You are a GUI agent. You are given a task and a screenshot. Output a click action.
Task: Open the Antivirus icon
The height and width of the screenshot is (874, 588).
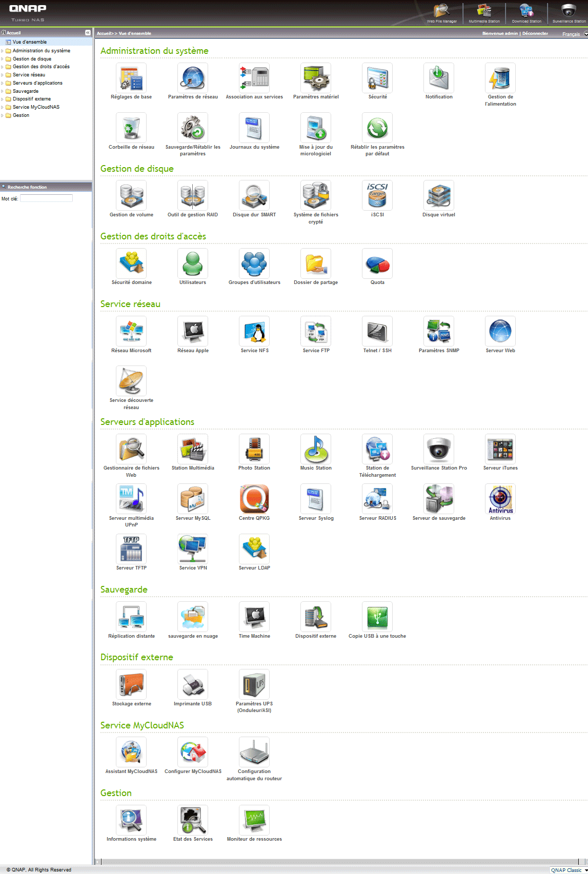[x=500, y=499]
